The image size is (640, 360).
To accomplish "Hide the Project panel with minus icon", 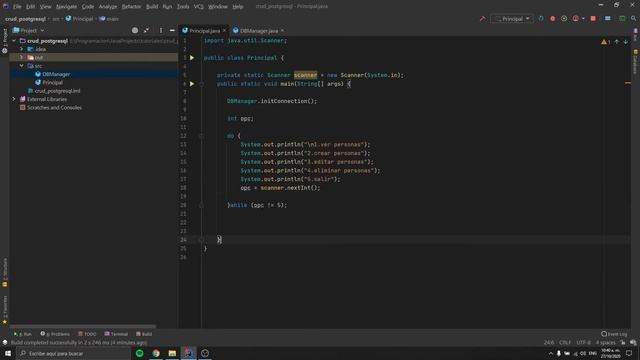I will tap(172, 31).
